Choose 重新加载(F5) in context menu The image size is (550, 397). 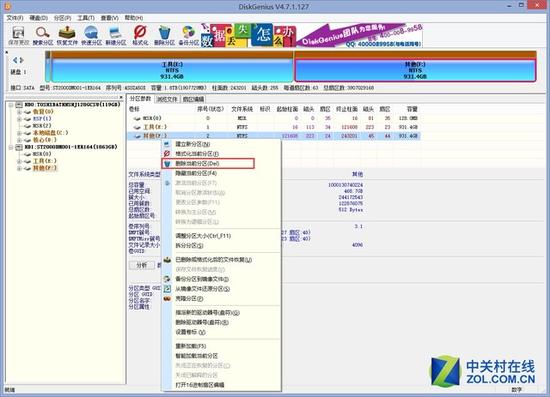[x=191, y=346]
